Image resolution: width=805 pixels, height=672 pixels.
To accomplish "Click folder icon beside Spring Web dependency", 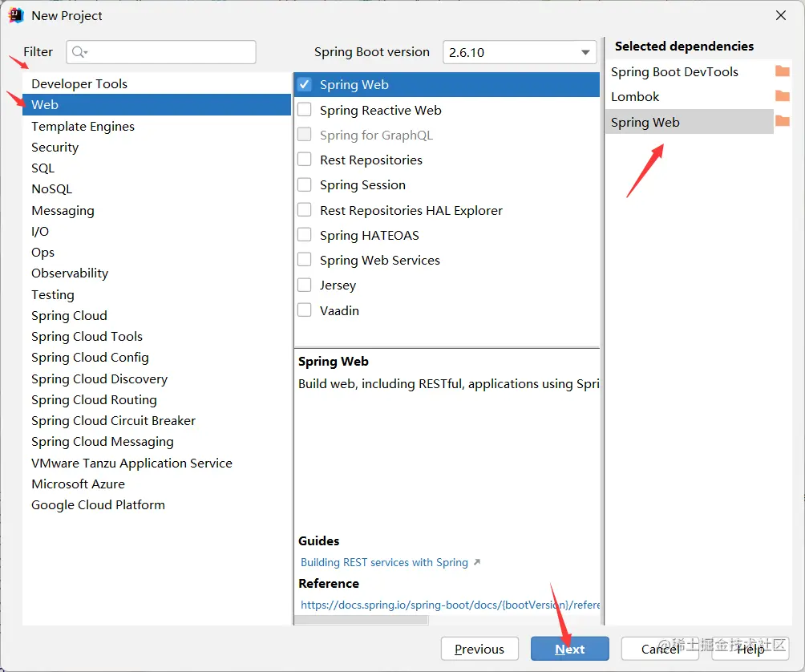I will 782,120.
